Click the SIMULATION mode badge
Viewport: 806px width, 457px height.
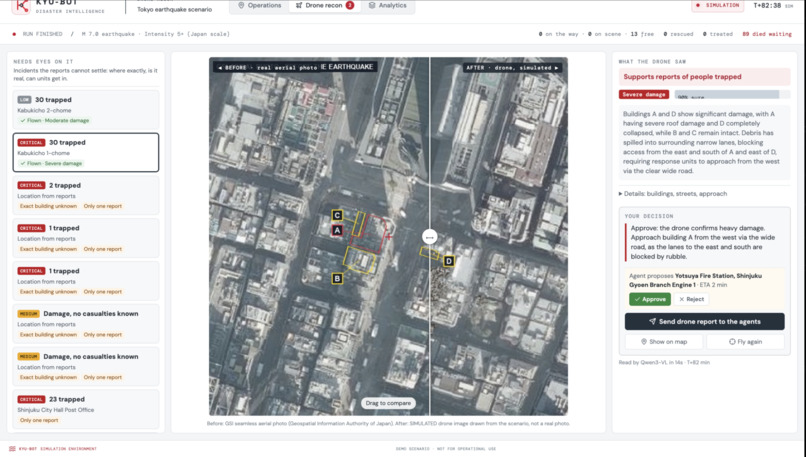tap(718, 5)
